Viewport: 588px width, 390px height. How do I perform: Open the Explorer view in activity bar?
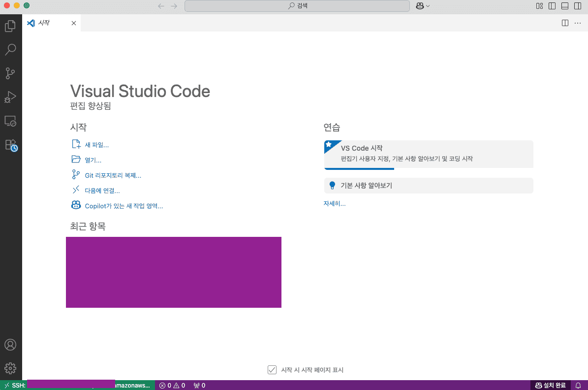tap(10, 26)
